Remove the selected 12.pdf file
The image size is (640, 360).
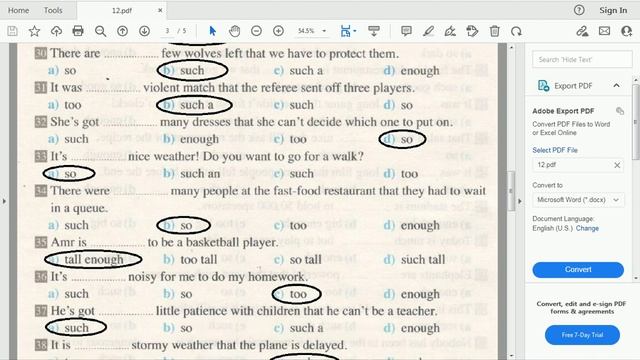617,165
